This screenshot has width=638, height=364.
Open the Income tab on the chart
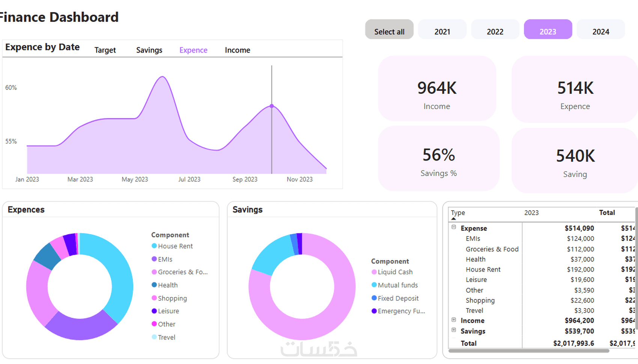[238, 50]
